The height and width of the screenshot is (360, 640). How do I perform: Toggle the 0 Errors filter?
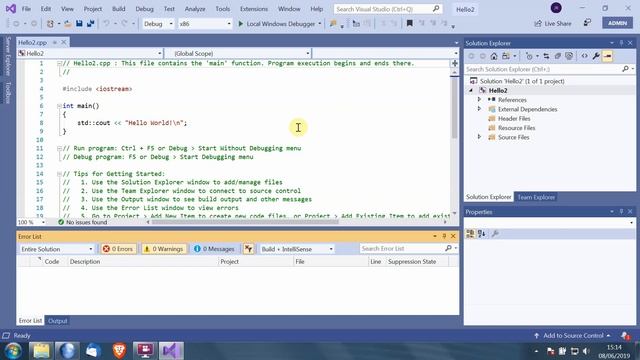coord(118,249)
